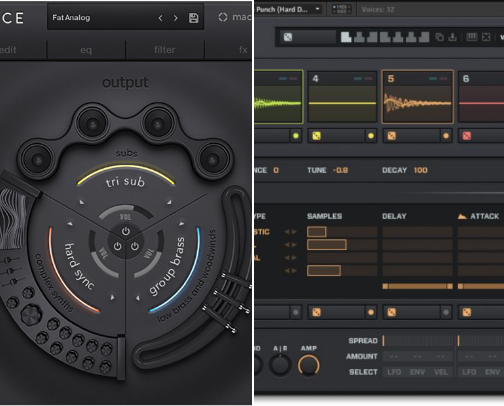The width and height of the screenshot is (504, 406).
Task: Click the download-arrow import icon in toolbar
Action: coord(452,37)
